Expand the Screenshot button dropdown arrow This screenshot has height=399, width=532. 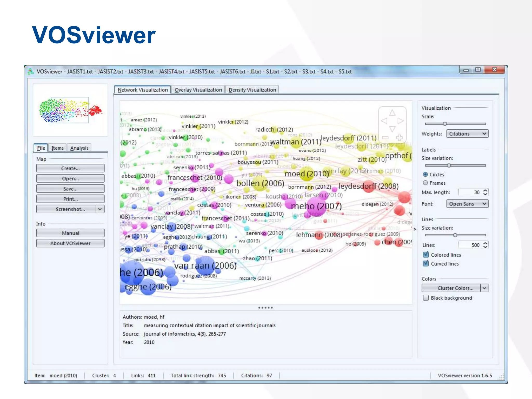(x=100, y=209)
